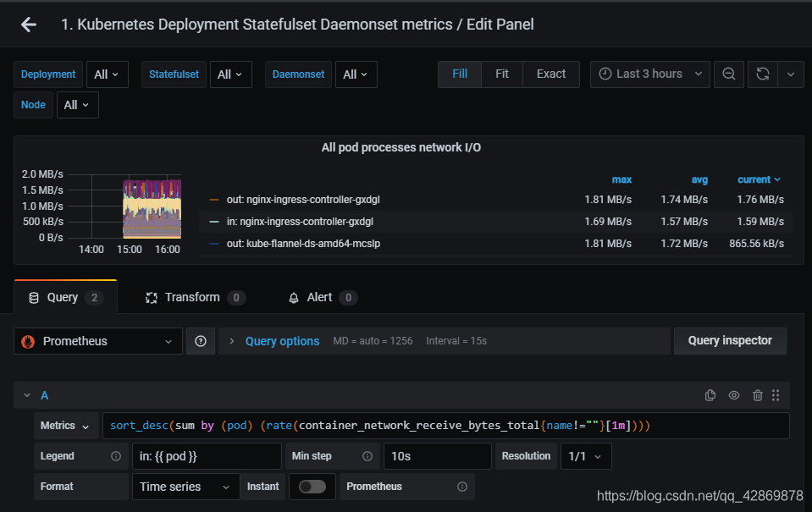Click the Prometheus flame logo
The height and width of the screenshot is (512, 812).
point(28,342)
